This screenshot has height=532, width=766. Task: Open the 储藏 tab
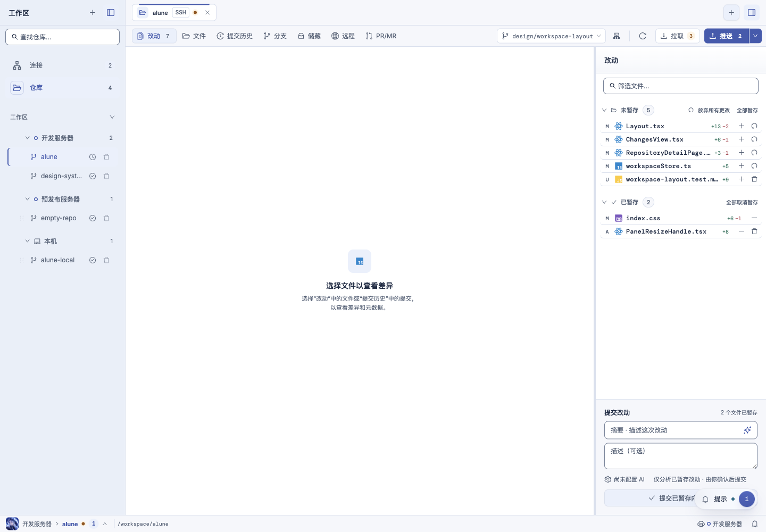click(309, 36)
